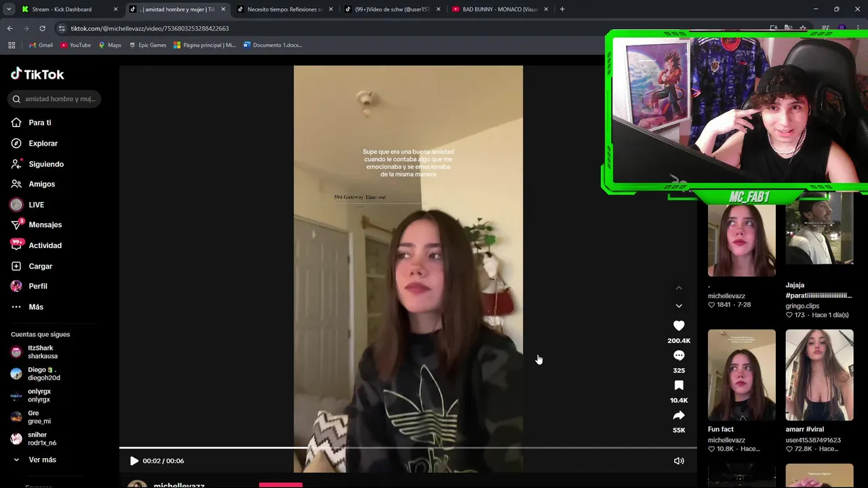Close the 'amistad hombre y mujer' tab

tap(223, 9)
